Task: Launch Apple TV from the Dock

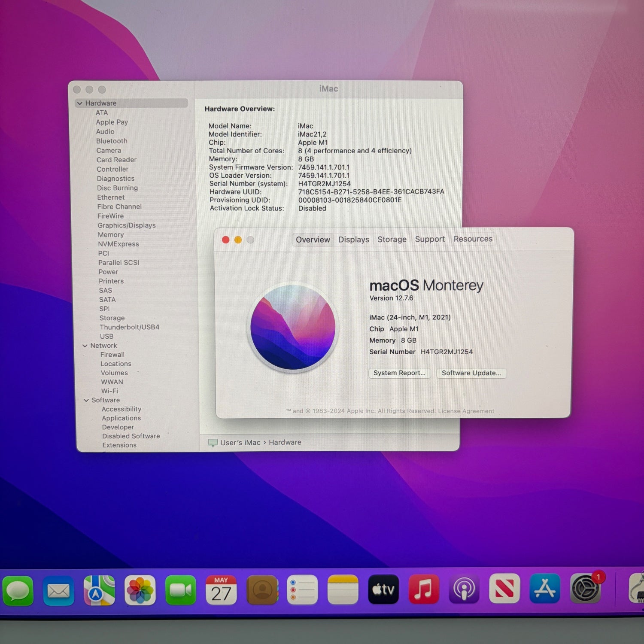Action: pyautogui.click(x=383, y=589)
